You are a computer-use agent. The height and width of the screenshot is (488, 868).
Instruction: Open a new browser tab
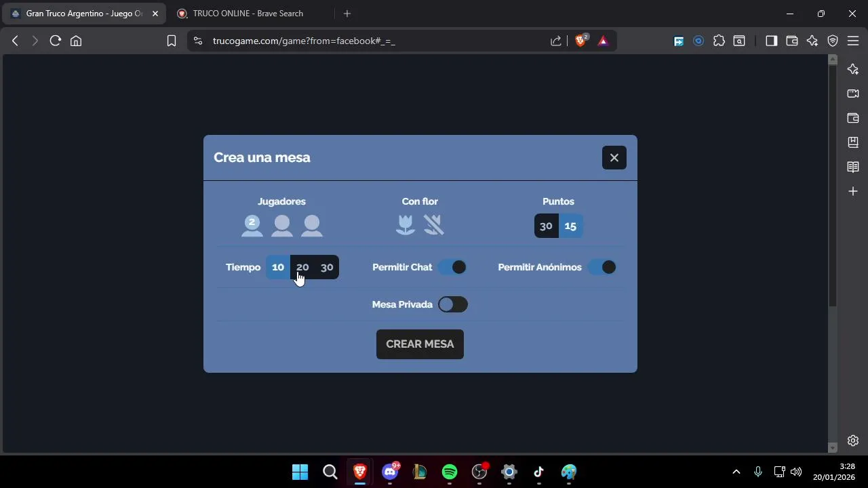[x=347, y=14]
